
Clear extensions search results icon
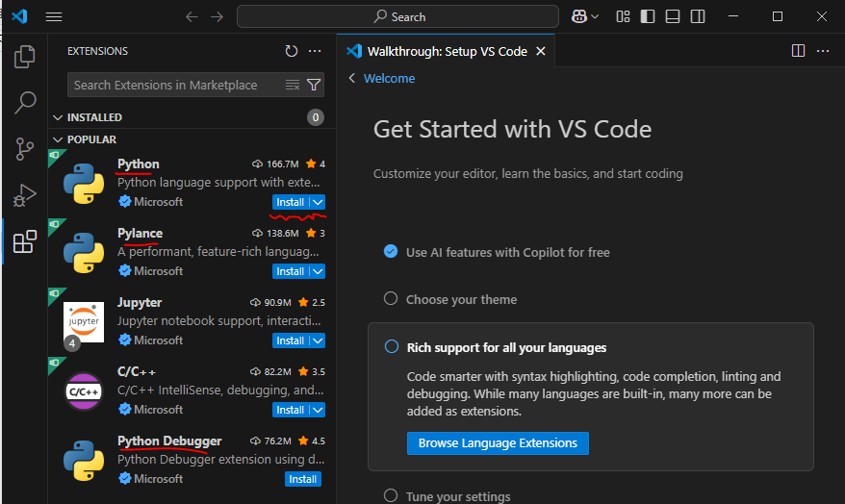point(292,85)
